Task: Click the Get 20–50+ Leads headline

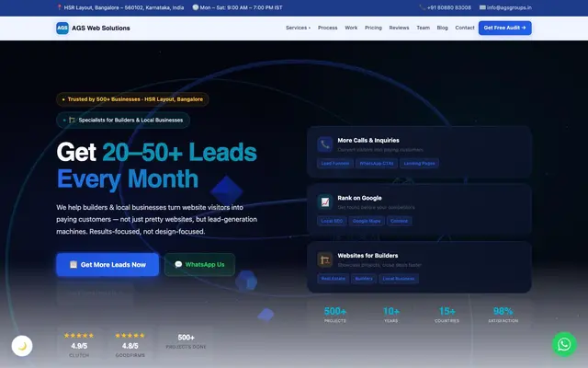Action: (x=157, y=152)
